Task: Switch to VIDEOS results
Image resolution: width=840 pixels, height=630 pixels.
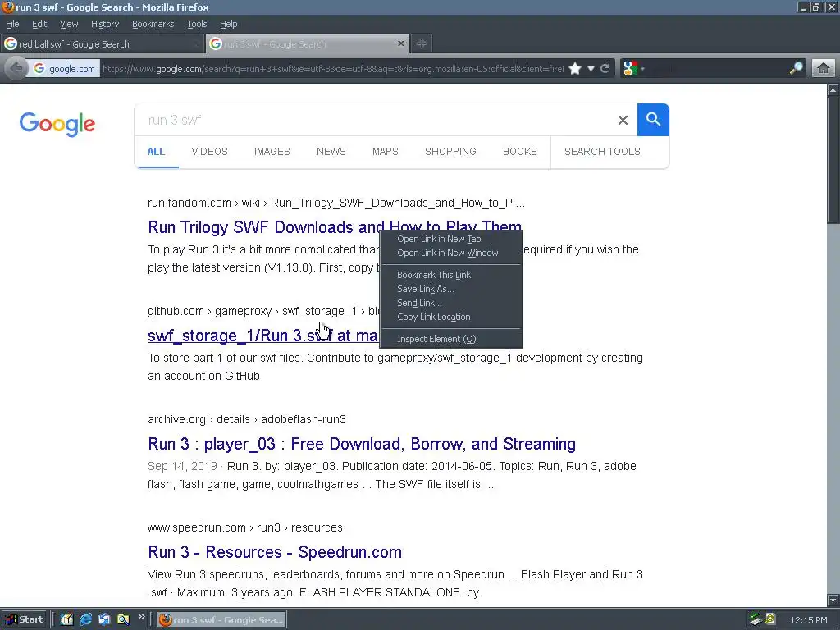Action: (x=209, y=152)
